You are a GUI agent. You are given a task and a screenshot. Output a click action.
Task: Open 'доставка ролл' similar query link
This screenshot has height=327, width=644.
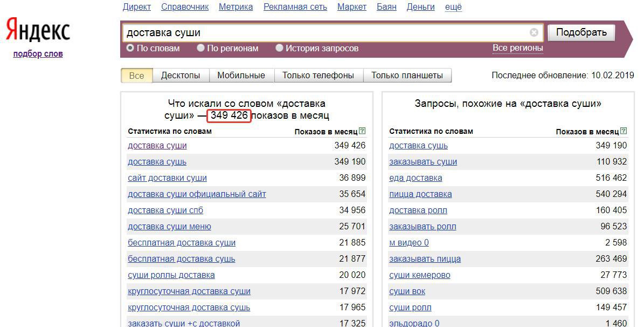418,210
